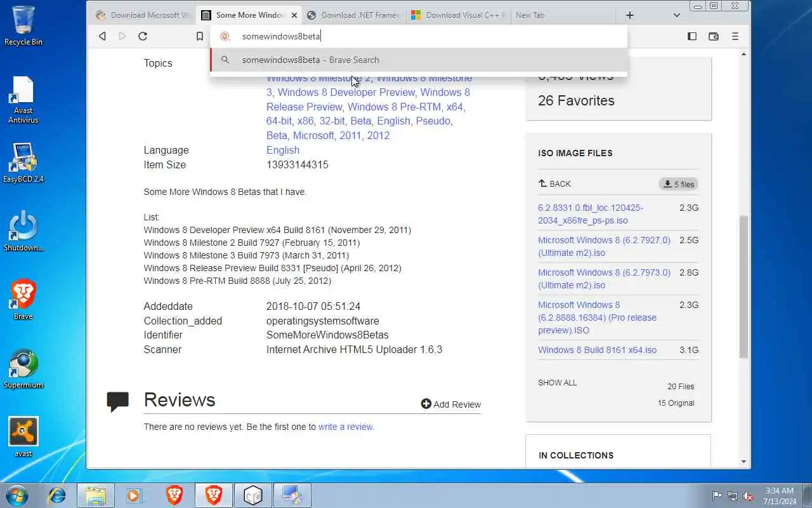Open the Brave Wallet icon
Screen dimensions: 812x508
click(714, 36)
